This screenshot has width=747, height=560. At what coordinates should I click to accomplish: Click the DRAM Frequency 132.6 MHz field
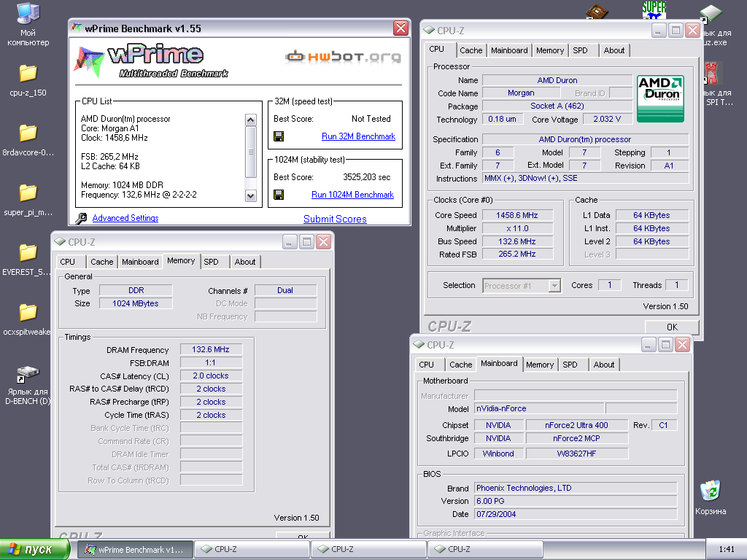tap(211, 349)
